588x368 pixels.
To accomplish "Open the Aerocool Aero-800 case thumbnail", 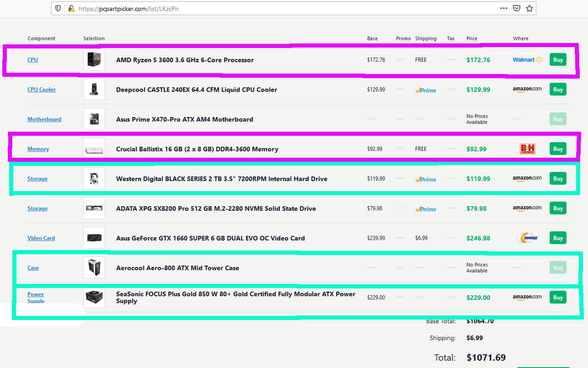I will point(94,268).
